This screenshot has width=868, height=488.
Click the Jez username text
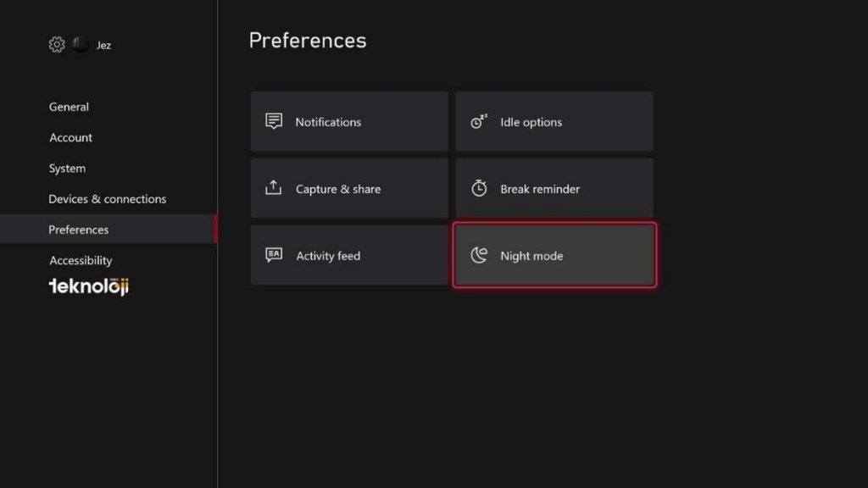103,45
